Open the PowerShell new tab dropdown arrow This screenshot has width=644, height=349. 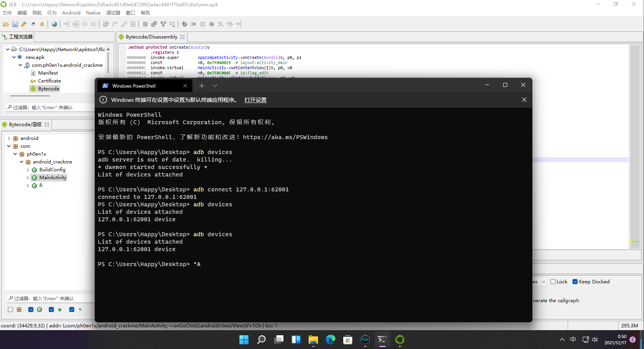tap(215, 86)
